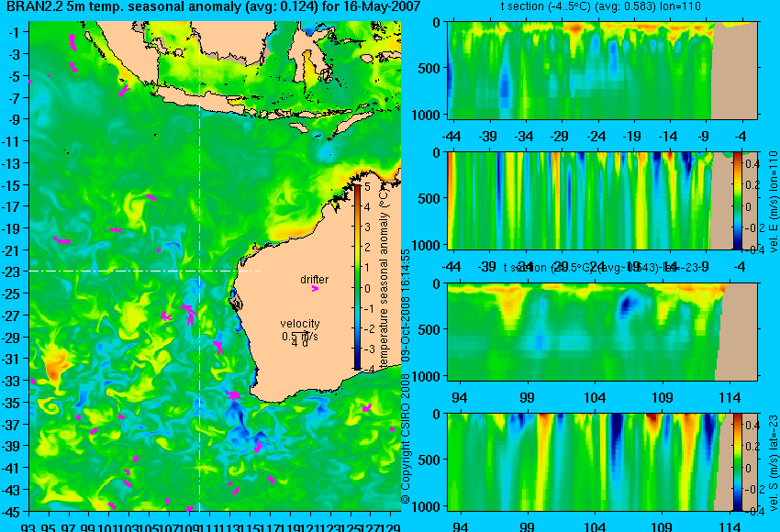Click depth tick '0' of the eastward velocity section
Screen dimensions: 780x532
(436, 153)
